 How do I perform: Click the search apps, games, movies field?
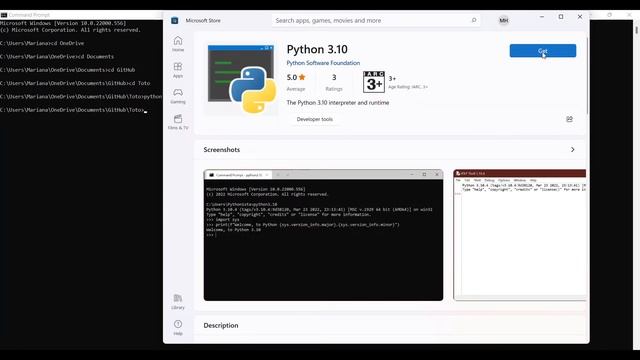tap(376, 20)
